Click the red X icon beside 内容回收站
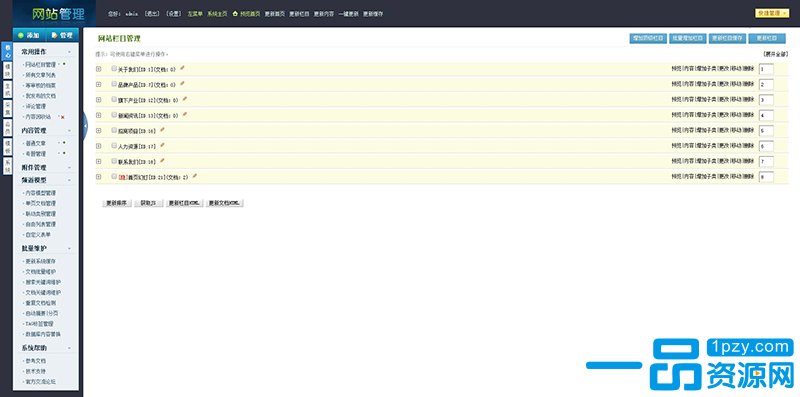The width and height of the screenshot is (800, 397). [63, 117]
